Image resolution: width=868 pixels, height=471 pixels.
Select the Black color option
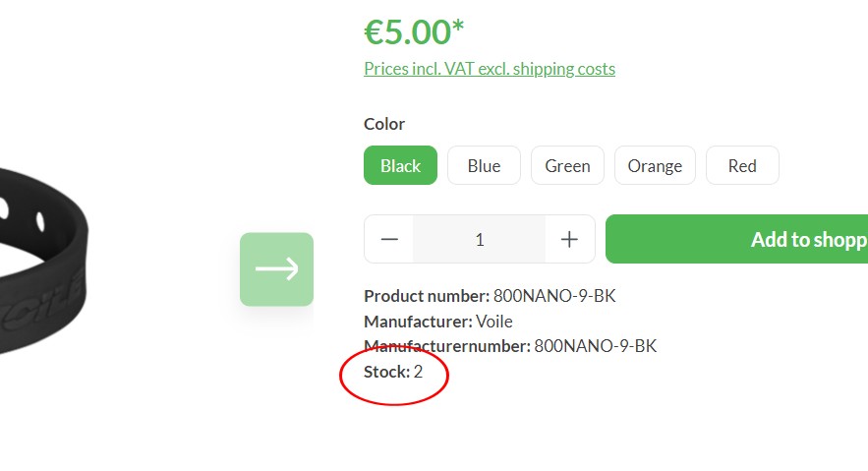400,166
